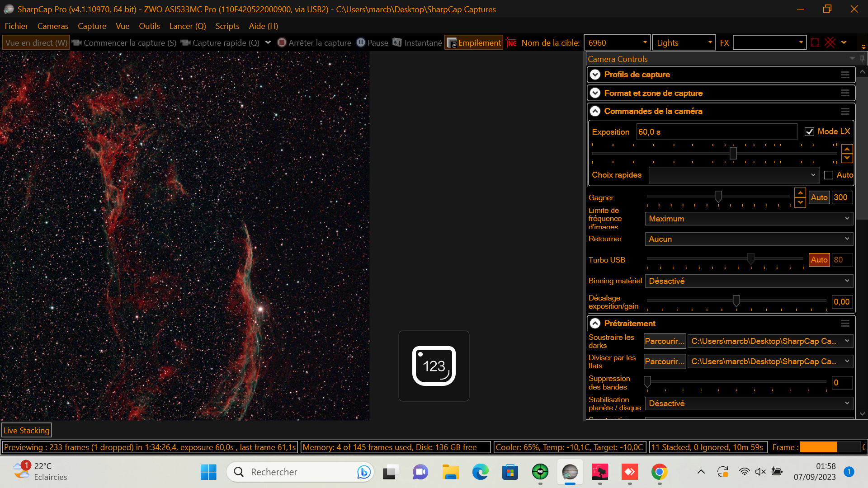Uncheck the Mode LX checkbox
This screenshot has height=488, width=868.
tap(809, 131)
